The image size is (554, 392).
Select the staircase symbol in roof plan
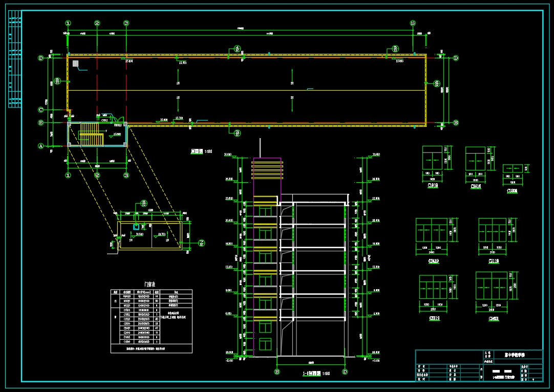(92, 134)
